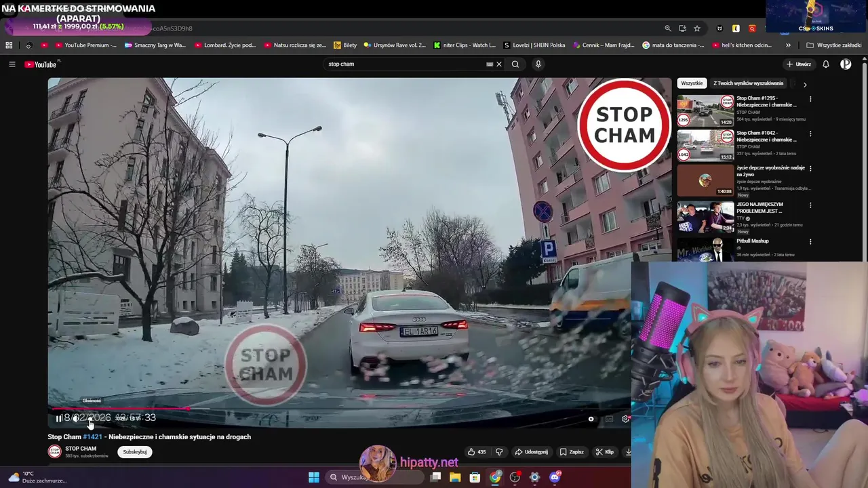
Task: Open Discord from the taskbar
Action: pos(555,477)
